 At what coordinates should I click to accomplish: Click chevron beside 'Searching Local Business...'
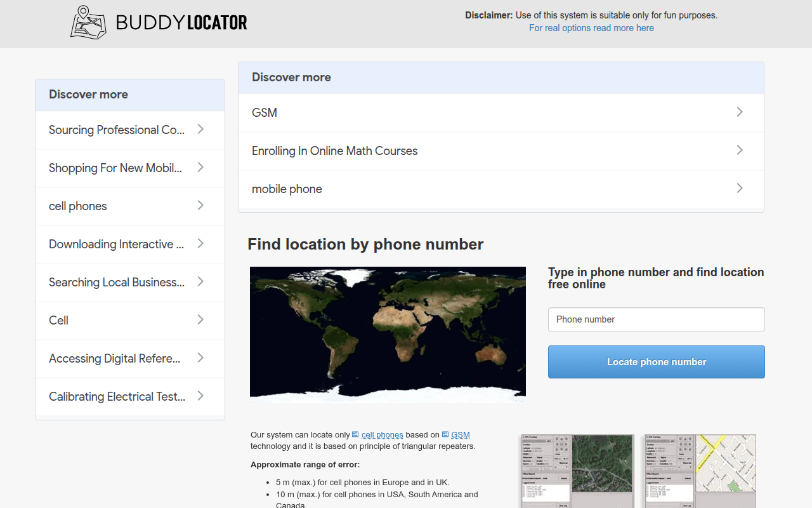click(x=200, y=281)
